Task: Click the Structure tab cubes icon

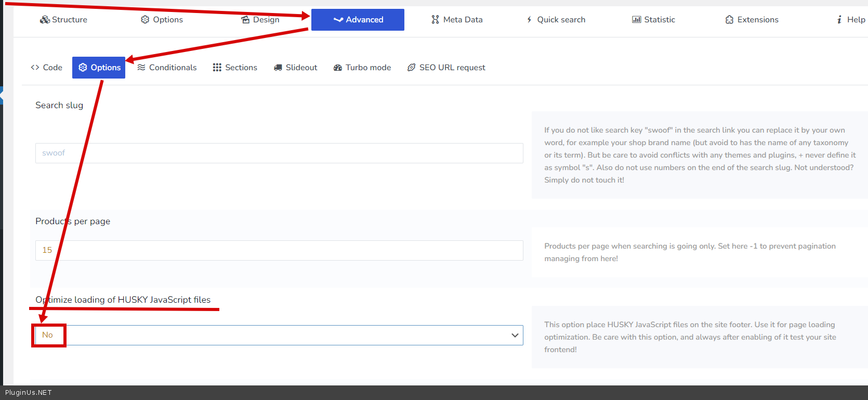Action: [x=45, y=20]
